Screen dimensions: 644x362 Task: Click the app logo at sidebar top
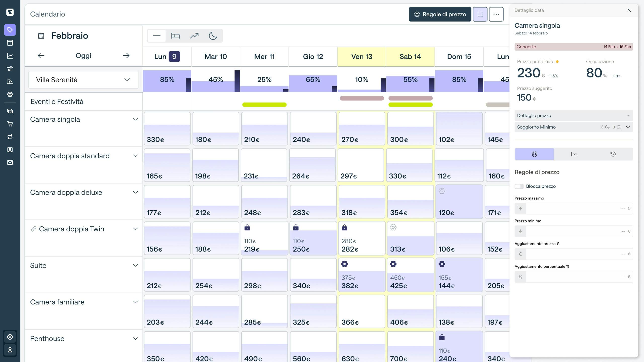coord(10,12)
